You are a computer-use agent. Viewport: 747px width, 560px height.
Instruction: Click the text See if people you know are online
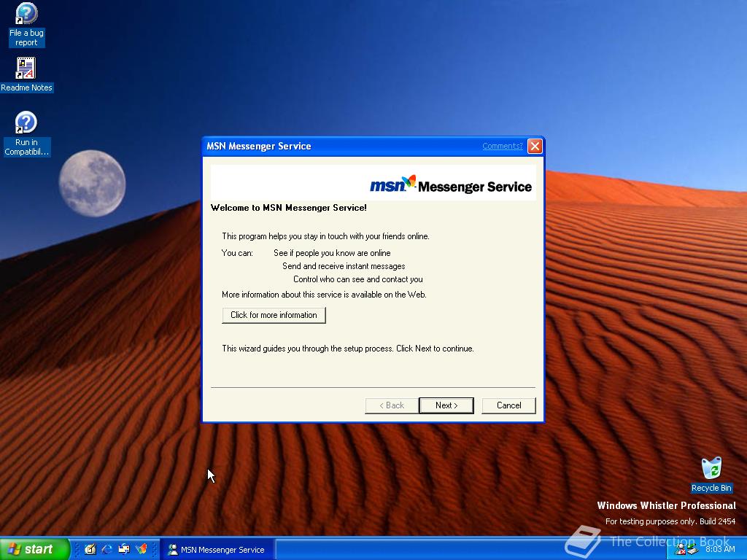(x=332, y=253)
